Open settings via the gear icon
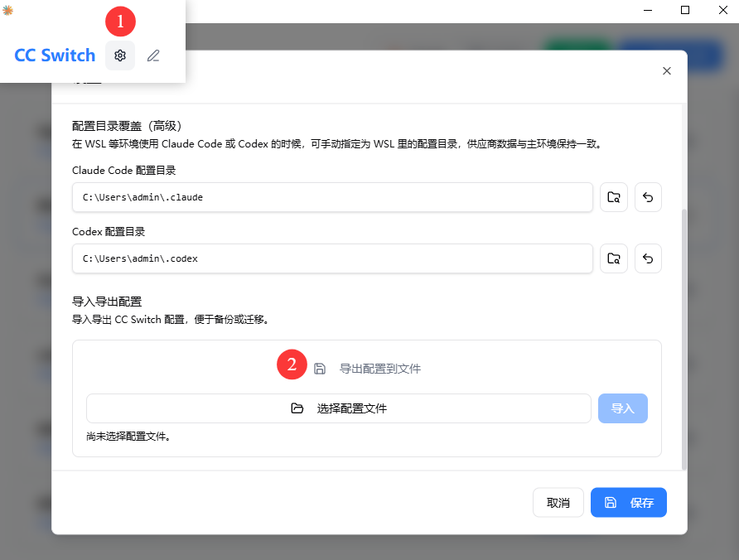Image resolution: width=739 pixels, height=560 pixels. pos(120,56)
